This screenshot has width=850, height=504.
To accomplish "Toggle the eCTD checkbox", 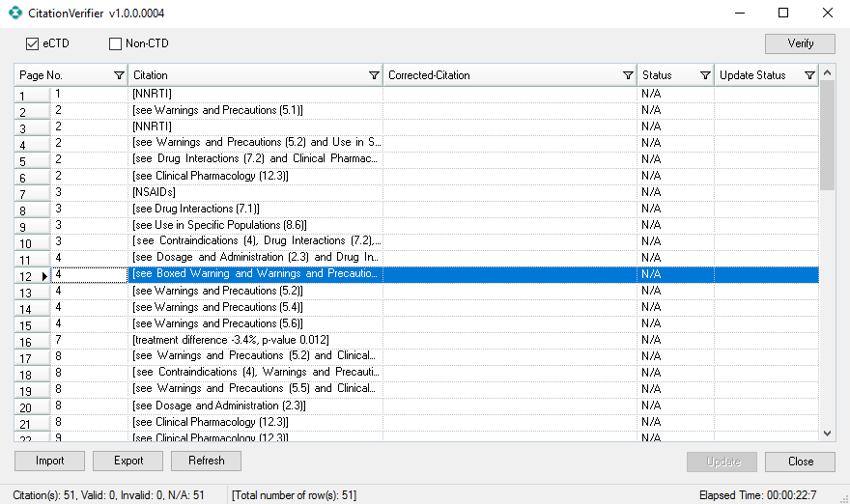I will (32, 43).
